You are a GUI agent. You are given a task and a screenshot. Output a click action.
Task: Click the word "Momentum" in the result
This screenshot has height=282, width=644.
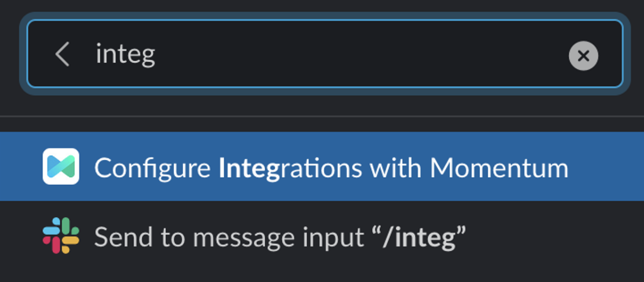[499, 168]
